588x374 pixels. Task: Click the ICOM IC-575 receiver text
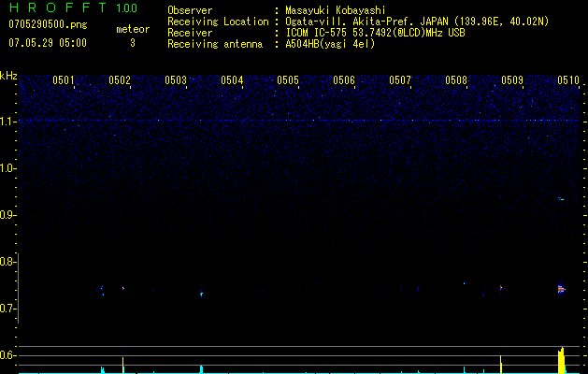(375, 33)
